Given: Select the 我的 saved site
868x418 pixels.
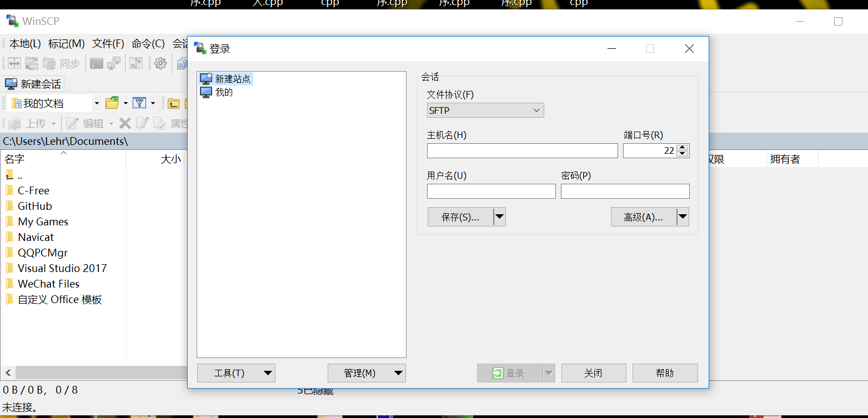Looking at the screenshot, I should tap(222, 92).
